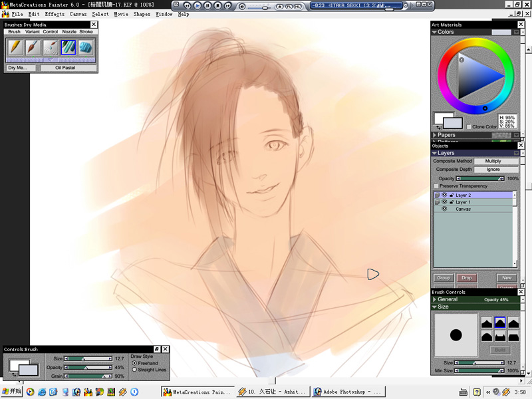
Task: Skip to next track in media player
Action: (228, 5)
